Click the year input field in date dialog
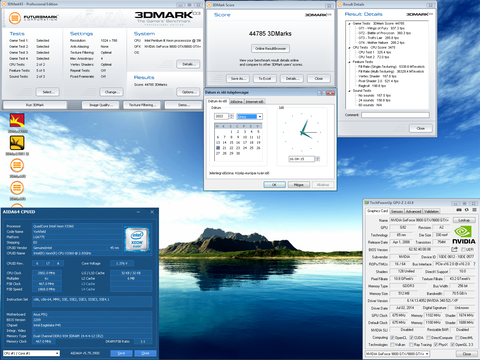The height and width of the screenshot is (360, 480). tap(221, 116)
